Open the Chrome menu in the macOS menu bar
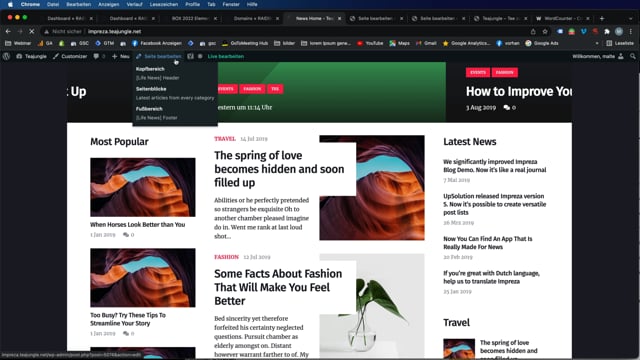Image resolution: width=640 pixels, height=360 pixels. pos(30,4)
